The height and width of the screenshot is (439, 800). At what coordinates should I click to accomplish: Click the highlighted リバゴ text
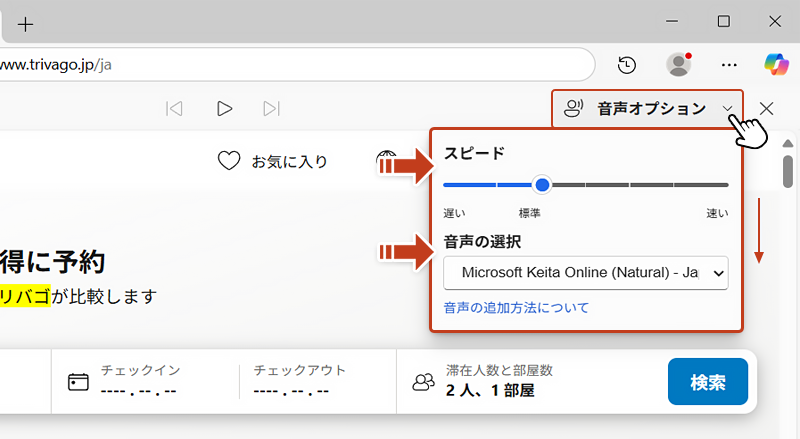(25, 296)
